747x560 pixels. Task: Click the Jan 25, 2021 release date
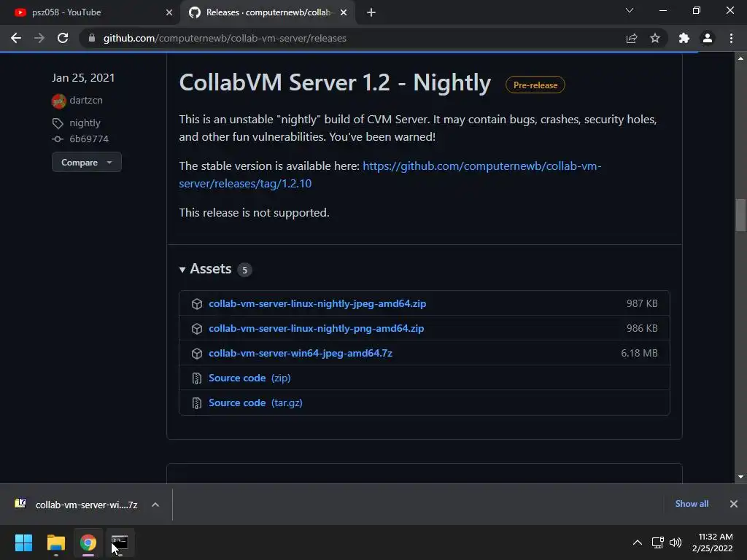83,78
